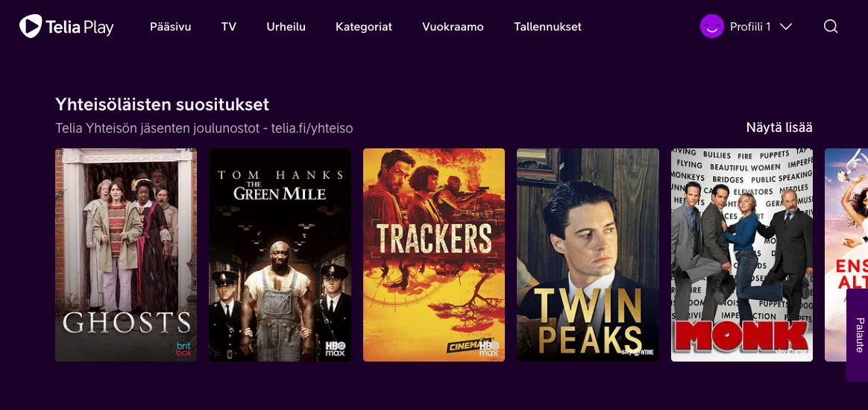Open the Twin Peaks poster
Image resolution: width=868 pixels, height=410 pixels.
[x=588, y=254]
